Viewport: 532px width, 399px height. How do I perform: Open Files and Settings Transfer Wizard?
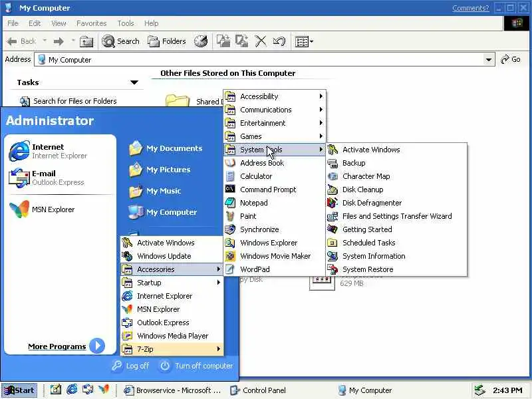(x=396, y=215)
